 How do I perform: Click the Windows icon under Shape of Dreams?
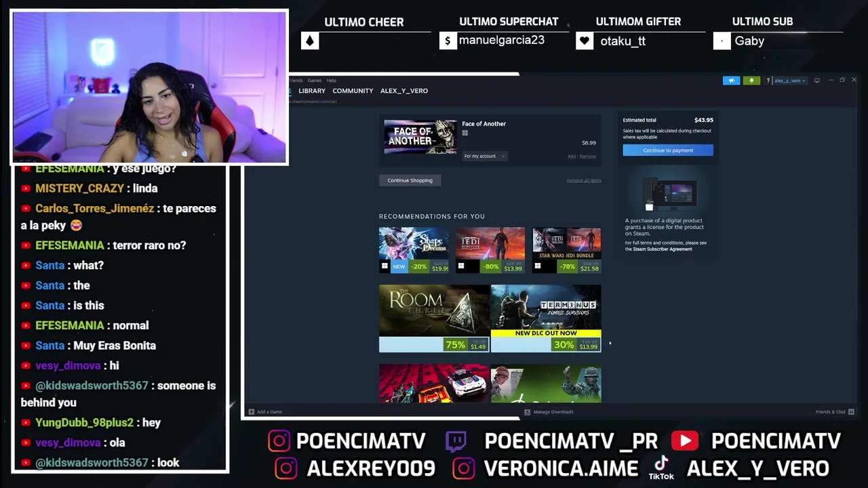[x=384, y=266]
